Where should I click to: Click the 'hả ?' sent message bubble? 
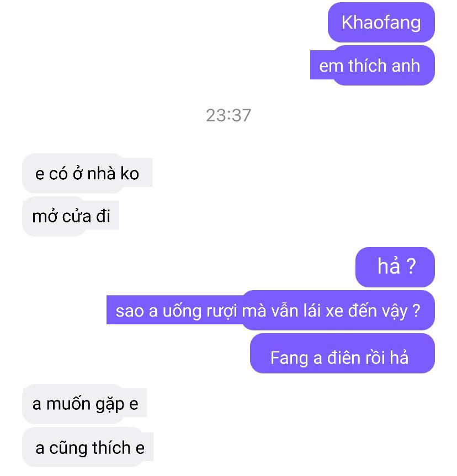point(395,267)
